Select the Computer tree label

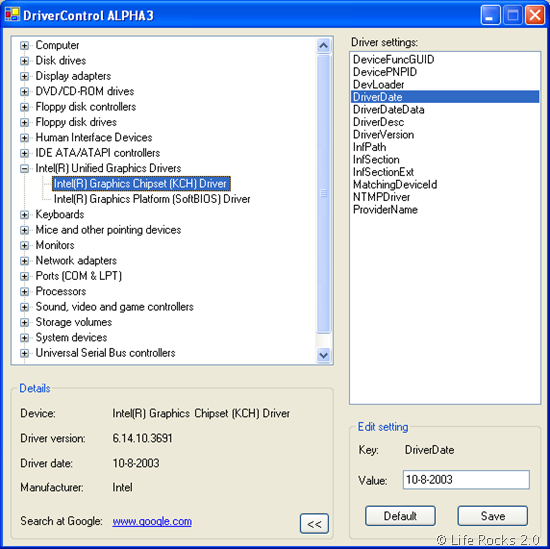(57, 45)
